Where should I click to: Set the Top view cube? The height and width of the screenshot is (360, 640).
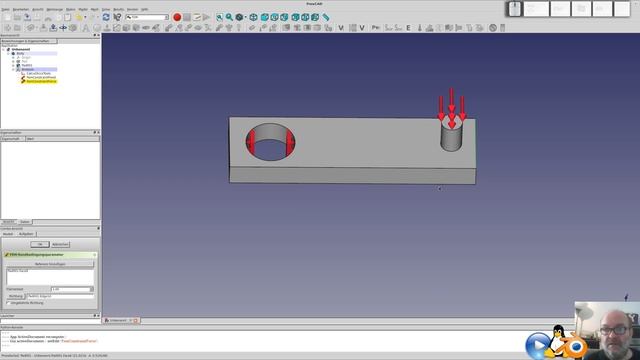pos(284,17)
